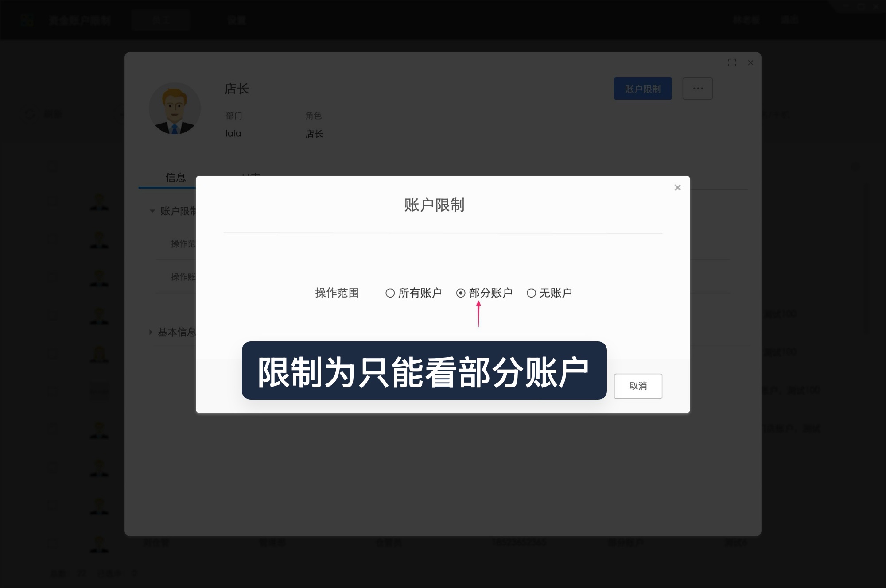Switch to the 信息 tab
The image size is (886, 588).
coord(175,177)
